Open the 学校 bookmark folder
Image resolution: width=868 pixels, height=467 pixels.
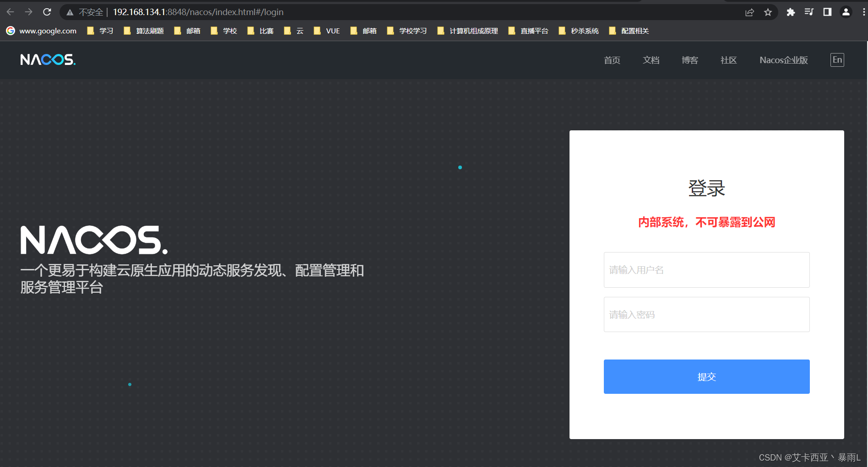pos(224,31)
